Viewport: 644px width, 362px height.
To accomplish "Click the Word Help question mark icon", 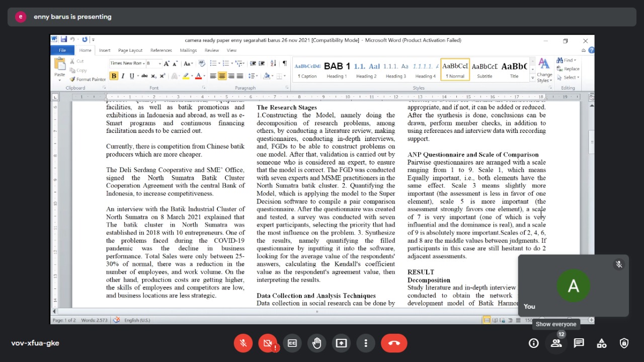I will coord(591,50).
